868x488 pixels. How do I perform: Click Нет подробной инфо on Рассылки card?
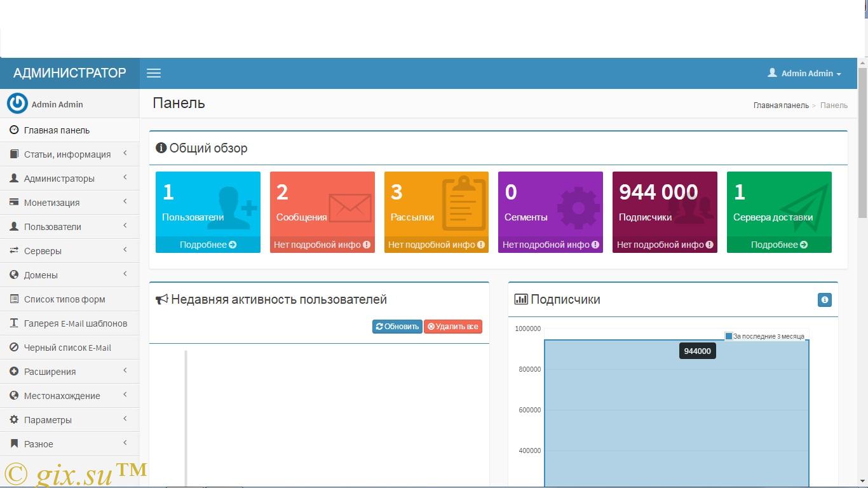coord(437,245)
